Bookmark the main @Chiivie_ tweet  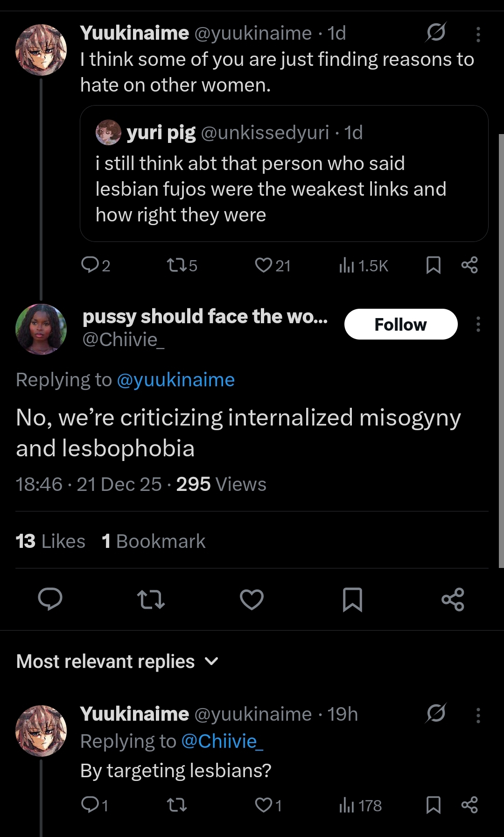[x=352, y=599]
